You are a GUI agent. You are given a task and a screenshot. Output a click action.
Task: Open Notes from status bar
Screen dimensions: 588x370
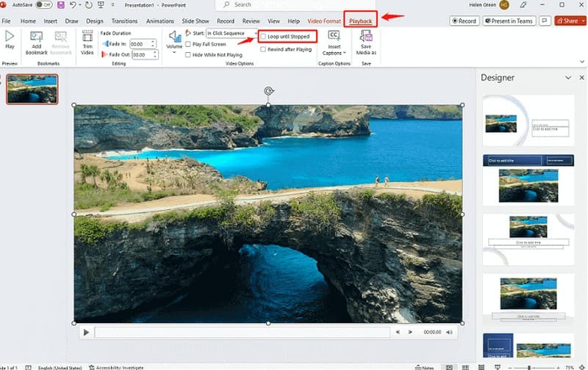click(x=424, y=367)
